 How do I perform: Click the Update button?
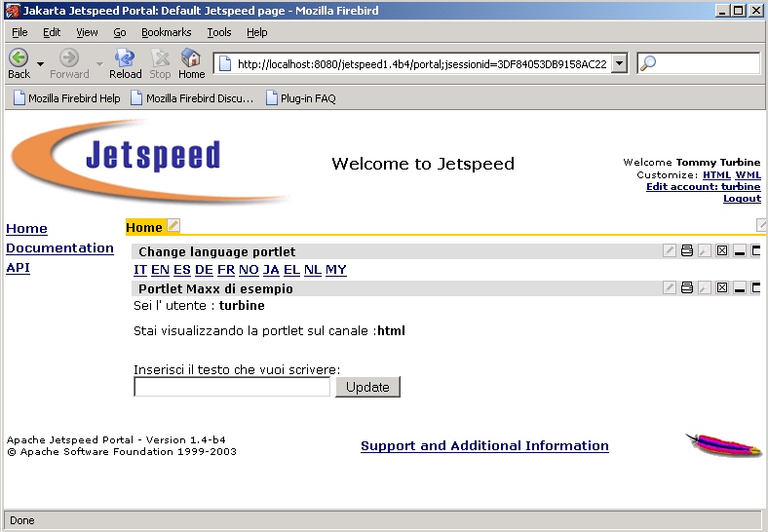pos(367,387)
